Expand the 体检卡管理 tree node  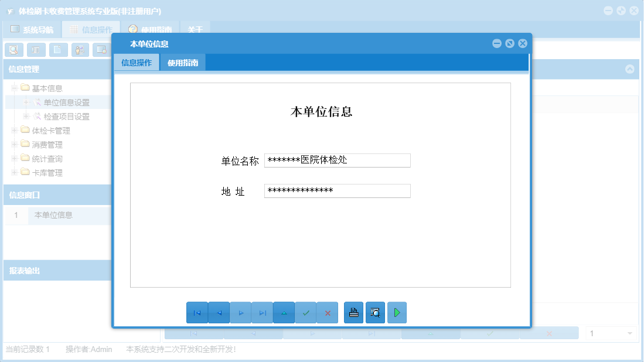[13, 130]
